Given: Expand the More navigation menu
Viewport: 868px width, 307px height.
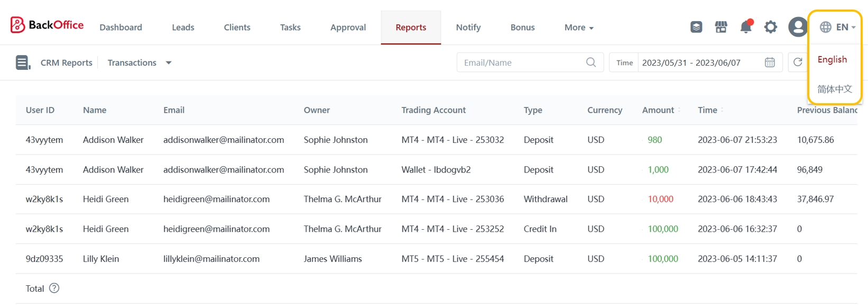Looking at the screenshot, I should click(579, 28).
